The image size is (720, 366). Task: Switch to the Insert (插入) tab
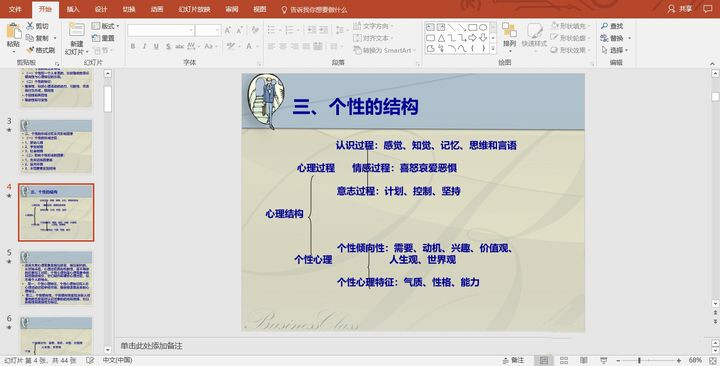73,9
